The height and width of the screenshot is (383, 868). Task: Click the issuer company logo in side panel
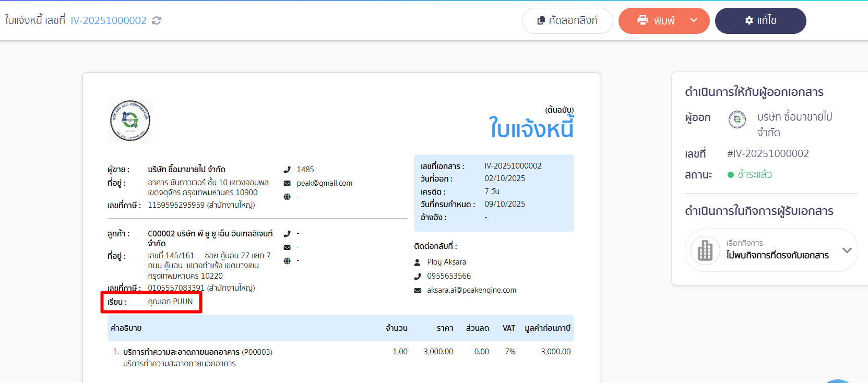click(737, 119)
